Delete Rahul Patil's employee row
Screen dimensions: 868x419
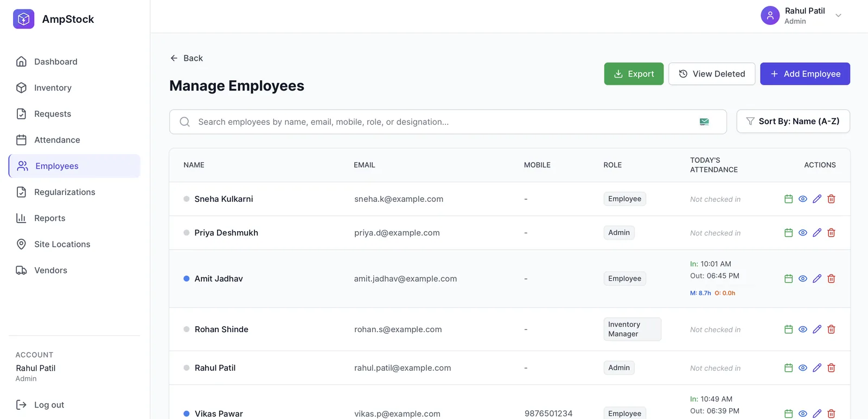pos(831,368)
